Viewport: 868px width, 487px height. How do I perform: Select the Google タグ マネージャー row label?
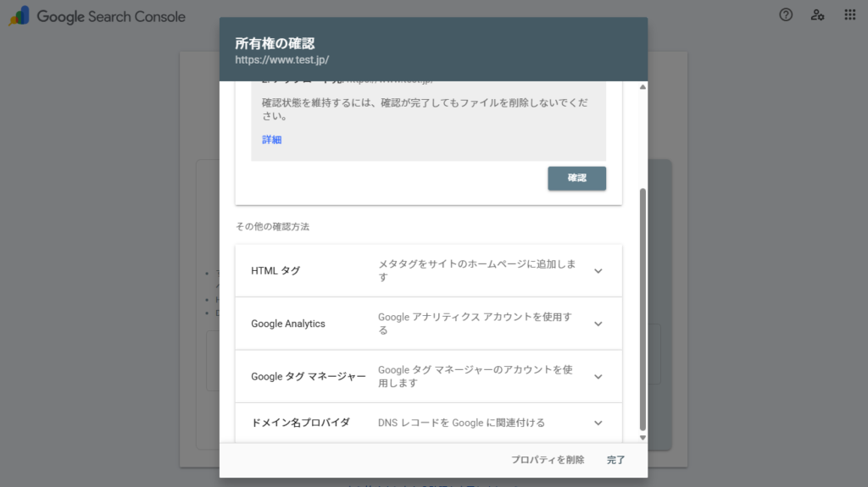click(309, 377)
